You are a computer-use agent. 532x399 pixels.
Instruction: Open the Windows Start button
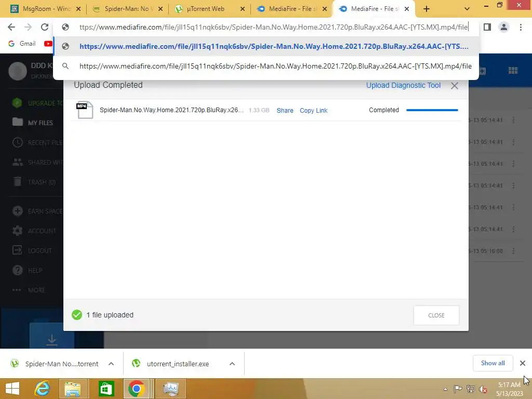pyautogui.click(x=12, y=389)
